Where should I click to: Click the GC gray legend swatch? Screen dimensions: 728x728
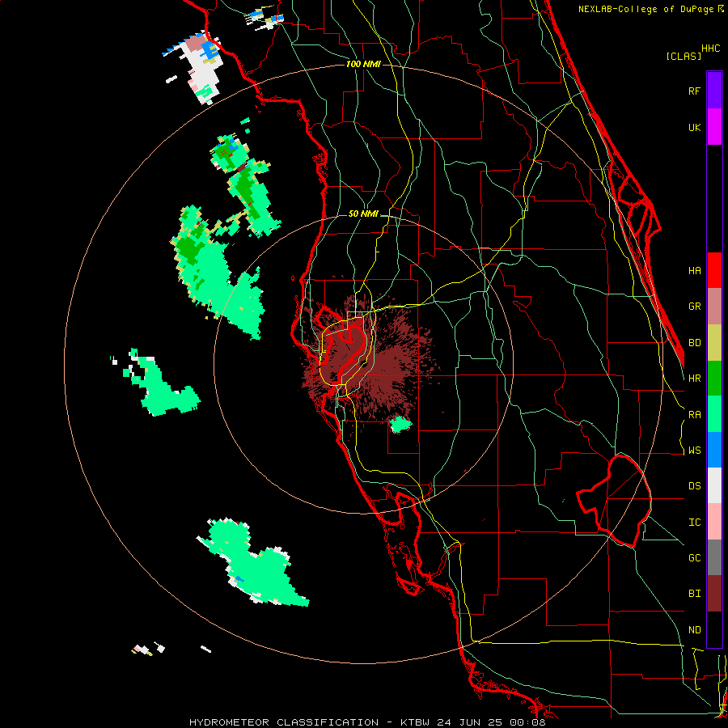pyautogui.click(x=714, y=557)
